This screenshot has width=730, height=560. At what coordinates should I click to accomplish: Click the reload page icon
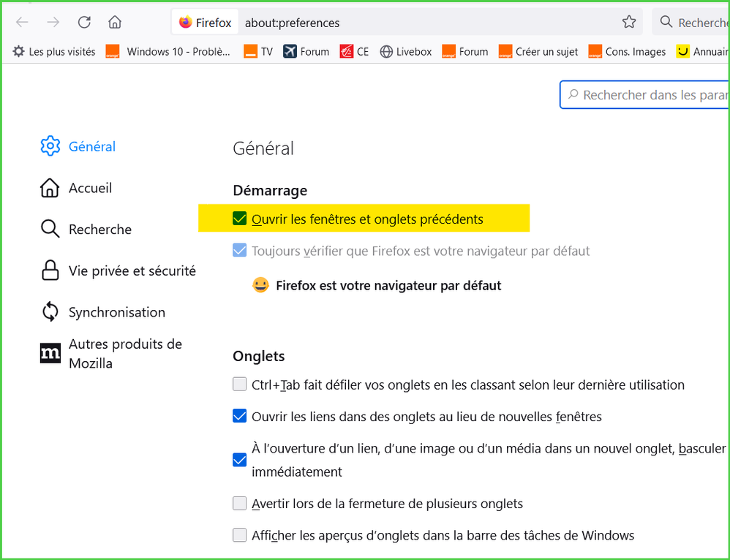[x=84, y=22]
